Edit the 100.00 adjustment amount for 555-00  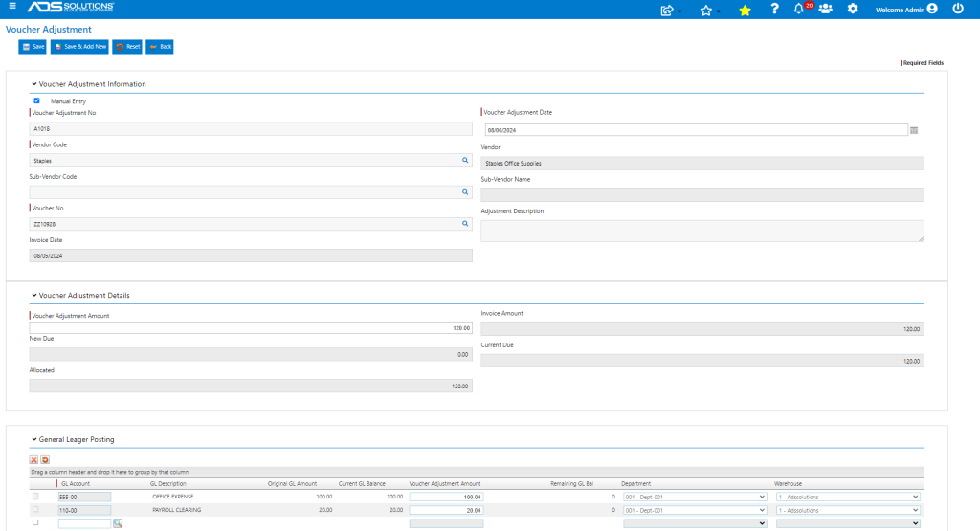446,498
